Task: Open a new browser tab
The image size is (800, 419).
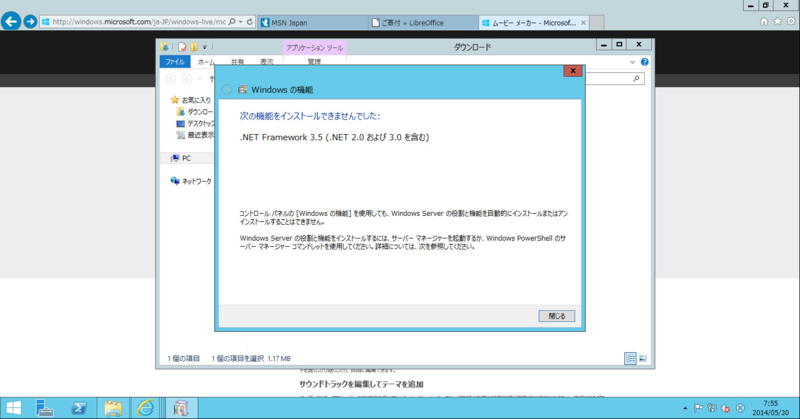Action: 597,22
